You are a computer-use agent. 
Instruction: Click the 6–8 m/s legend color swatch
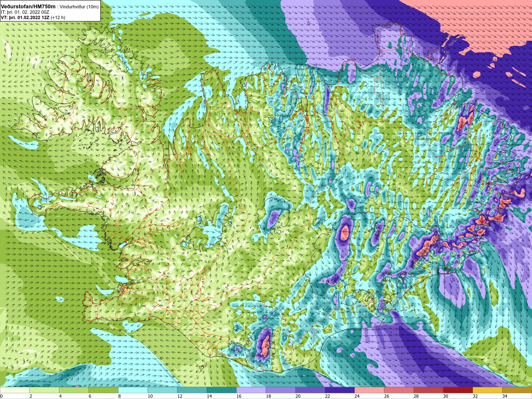tap(103, 390)
